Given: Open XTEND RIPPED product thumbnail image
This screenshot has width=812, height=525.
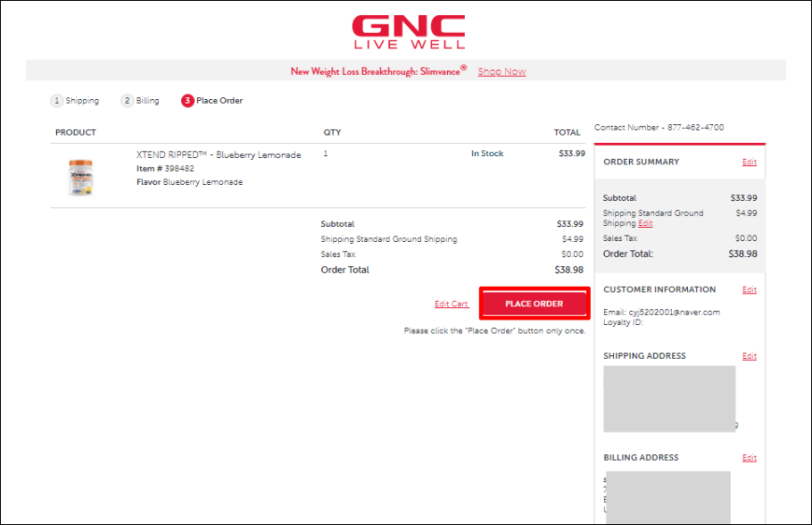Looking at the screenshot, I should [x=81, y=177].
